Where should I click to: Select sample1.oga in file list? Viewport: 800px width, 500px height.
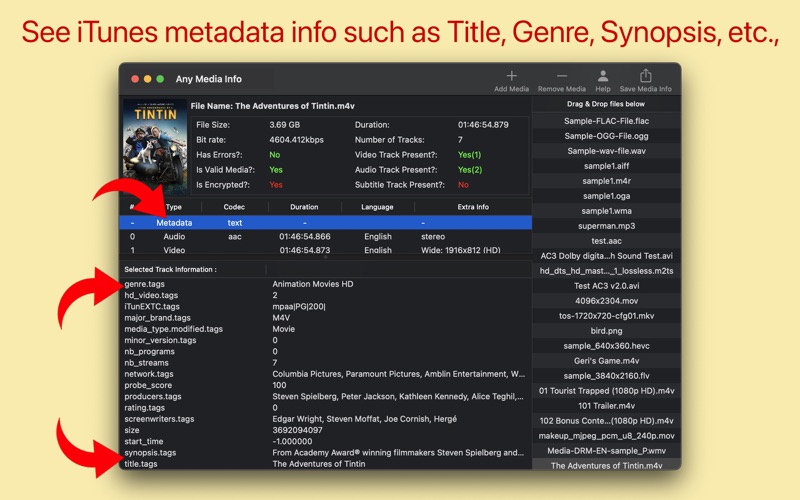pyautogui.click(x=606, y=196)
